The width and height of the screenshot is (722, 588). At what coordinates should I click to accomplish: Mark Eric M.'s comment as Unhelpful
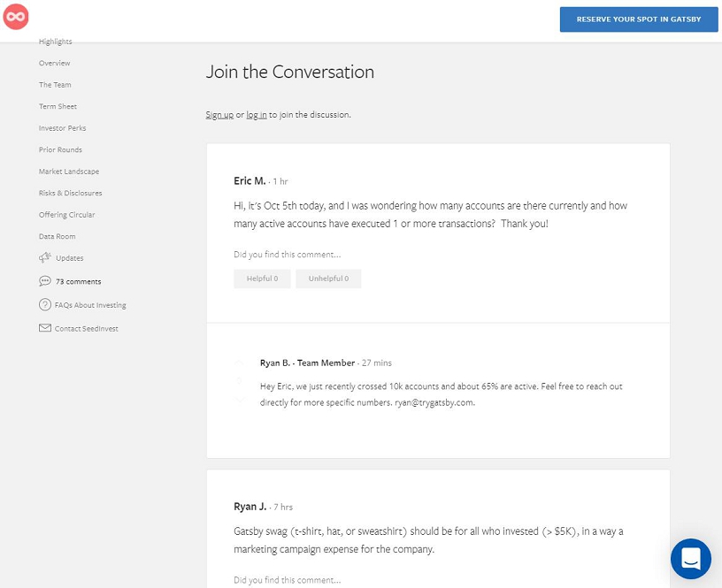pos(328,279)
